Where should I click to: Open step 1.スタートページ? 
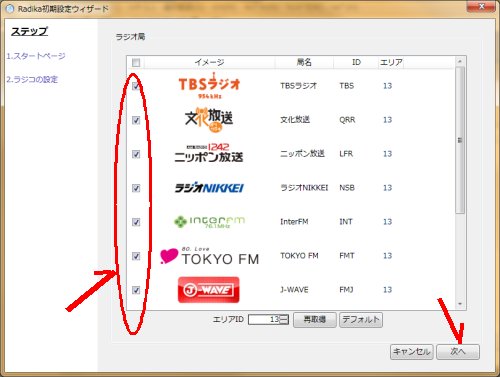(36, 56)
